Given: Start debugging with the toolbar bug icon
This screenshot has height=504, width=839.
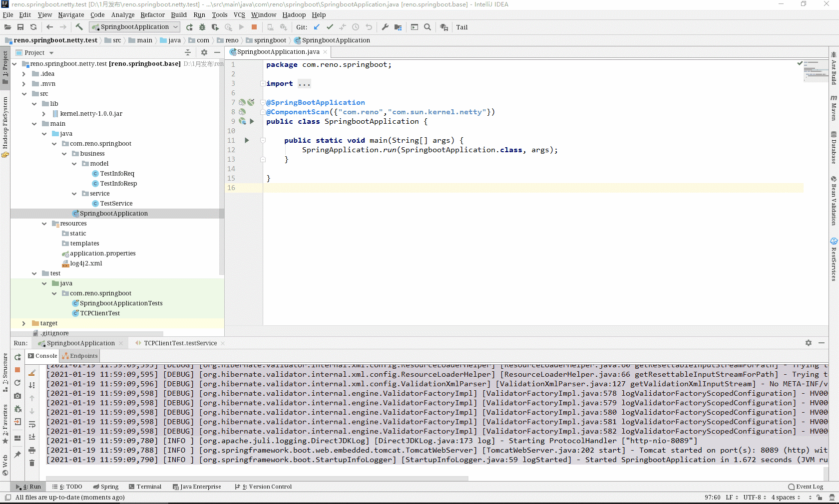Looking at the screenshot, I should 202,27.
